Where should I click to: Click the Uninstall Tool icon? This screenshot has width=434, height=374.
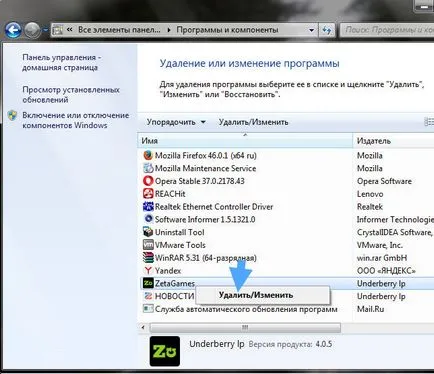(148, 232)
